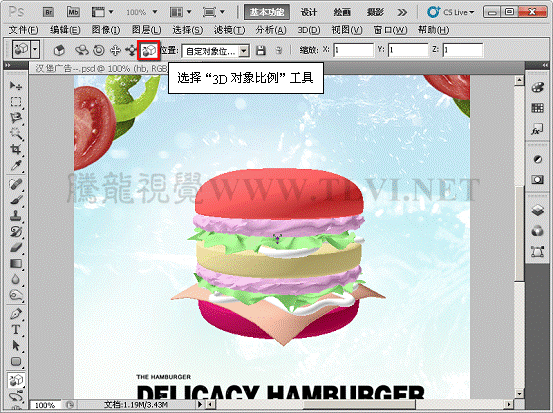This screenshot has height=413, width=553.
Task: Open the 图层(L) menu
Action: (x=146, y=30)
